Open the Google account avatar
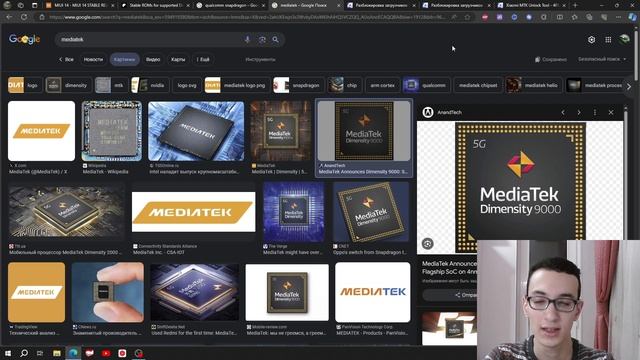Image resolution: width=640 pixels, height=360 pixels. [x=624, y=40]
